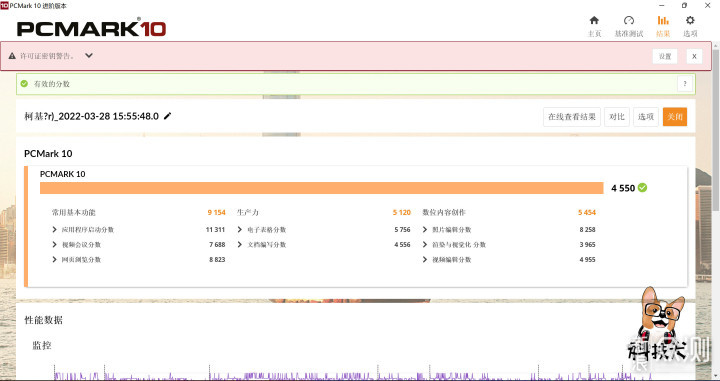Click the pencil icon to rename result
Screen dimensions: 720x381
coord(168,116)
